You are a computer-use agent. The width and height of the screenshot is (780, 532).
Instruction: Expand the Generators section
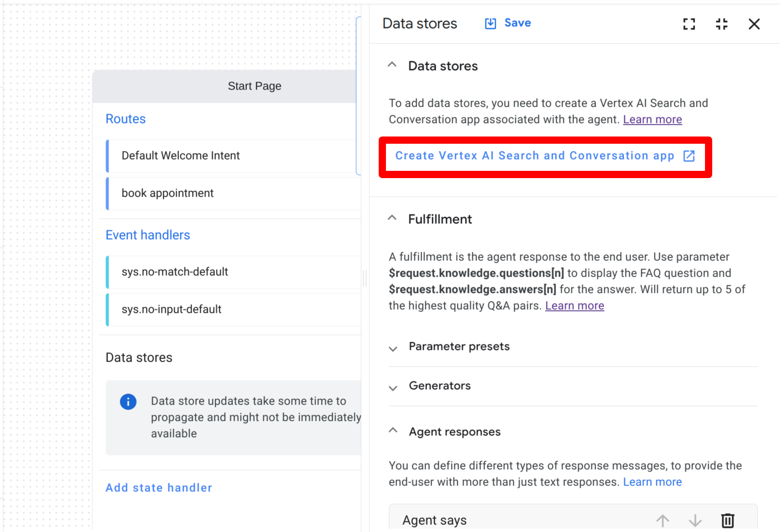click(x=393, y=387)
